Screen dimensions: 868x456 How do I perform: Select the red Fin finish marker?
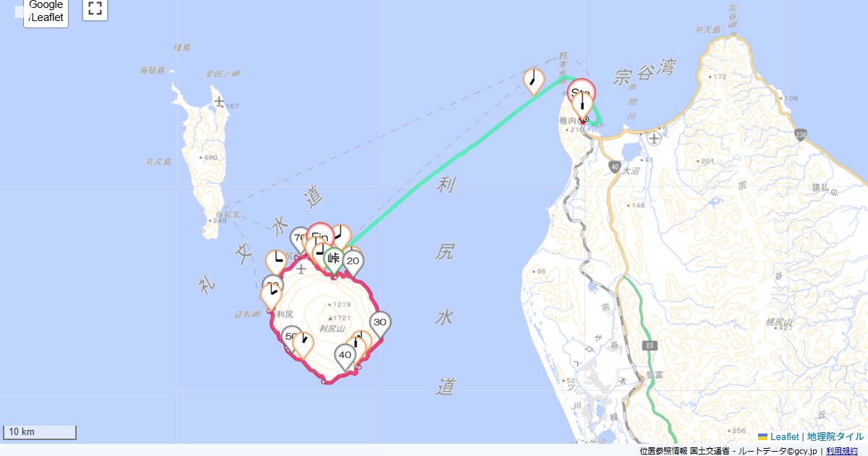point(320,235)
